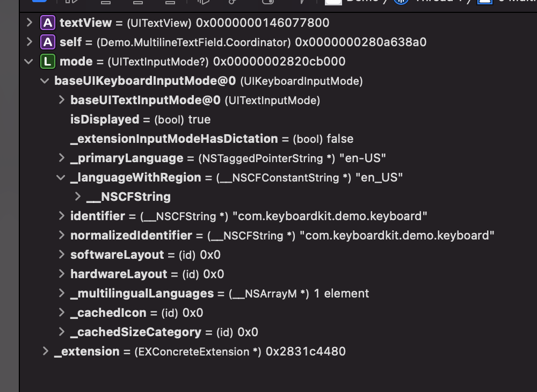The height and width of the screenshot is (392, 537).
Task: Click the purple A badge beside textView
Action: click(47, 23)
